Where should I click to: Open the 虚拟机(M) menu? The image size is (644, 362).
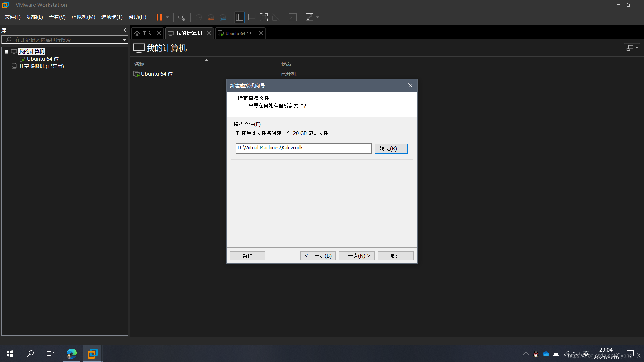point(84,17)
